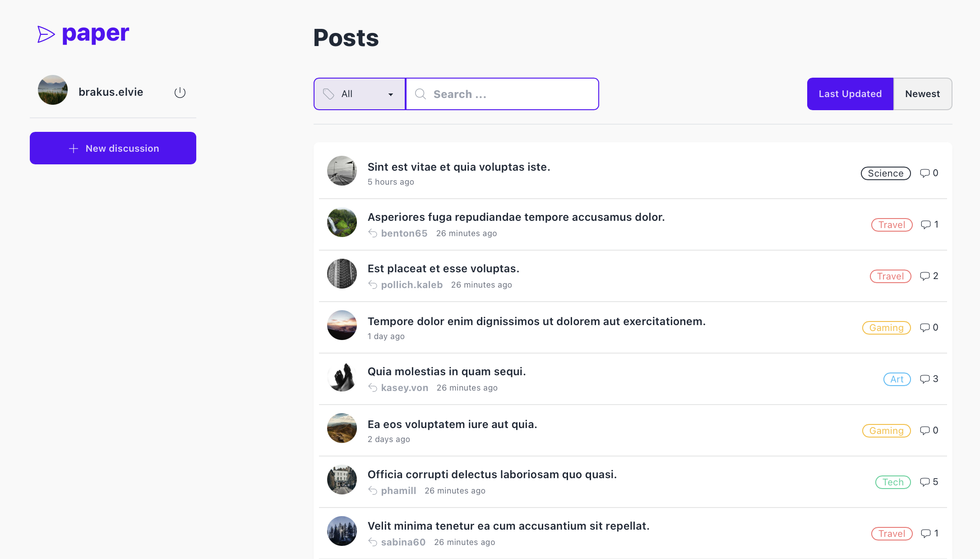Image resolution: width=980 pixels, height=559 pixels.
Task: Click the brakus.elvie profile avatar
Action: point(53,90)
